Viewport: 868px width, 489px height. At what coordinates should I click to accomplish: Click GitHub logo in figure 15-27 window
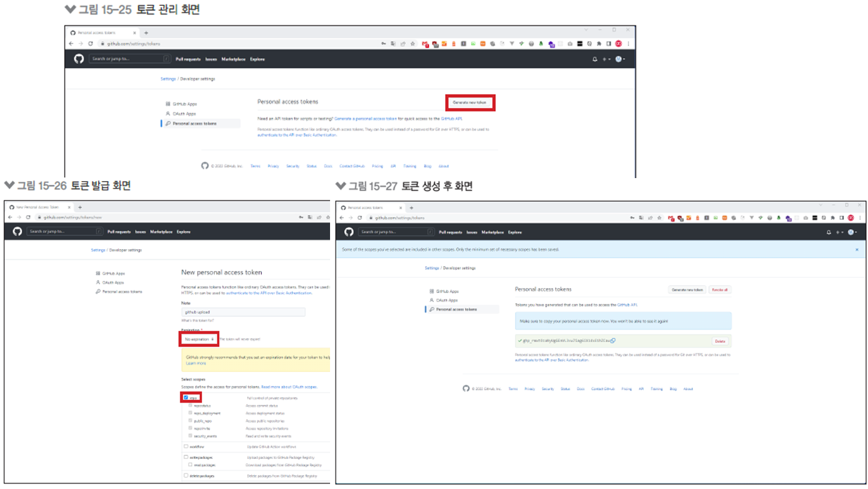pyautogui.click(x=349, y=232)
